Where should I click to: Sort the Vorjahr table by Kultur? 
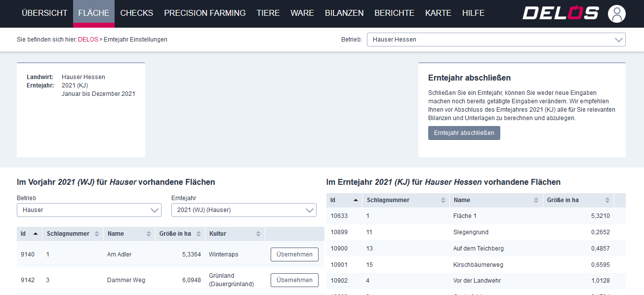235,234
